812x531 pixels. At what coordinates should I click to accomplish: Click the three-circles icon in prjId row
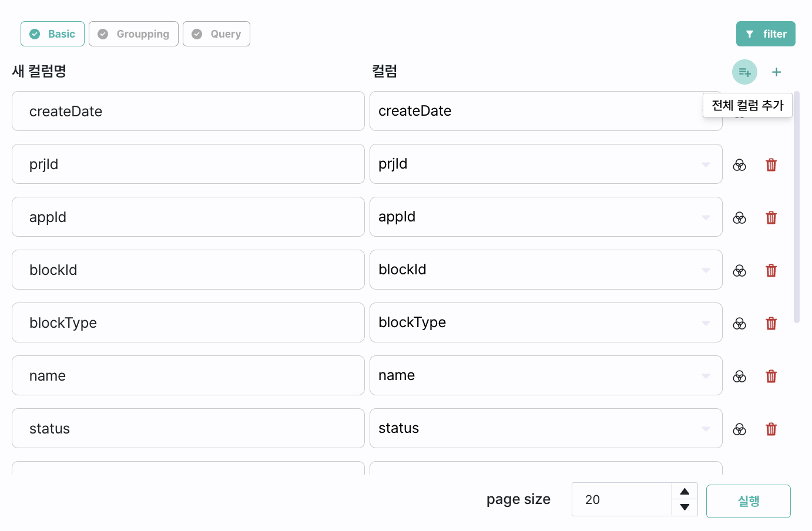[740, 165]
